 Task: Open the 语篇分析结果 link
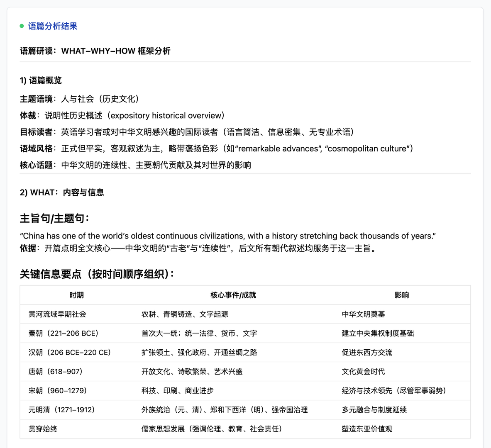[51, 26]
